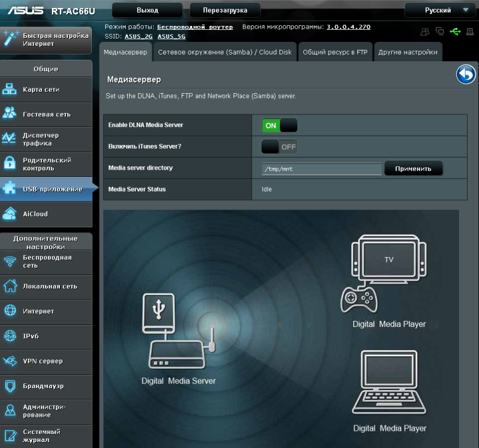Click the IPv6 globe icon
This screenshot has height=448, width=479.
pyautogui.click(x=10, y=336)
